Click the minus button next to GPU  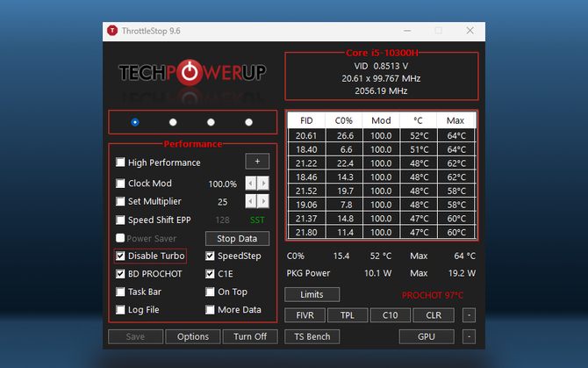click(470, 337)
